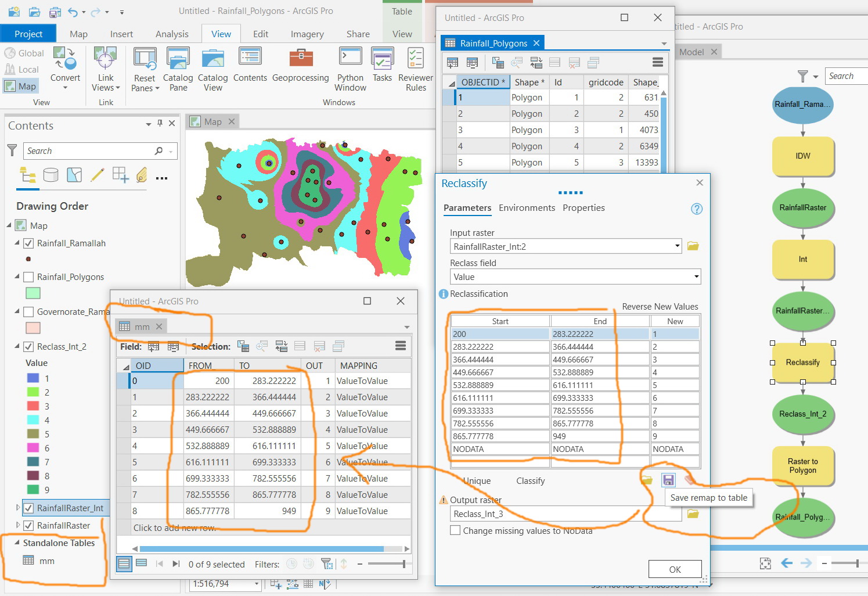This screenshot has height=596, width=868.
Task: Click the Reclassify model tool node
Action: point(802,362)
